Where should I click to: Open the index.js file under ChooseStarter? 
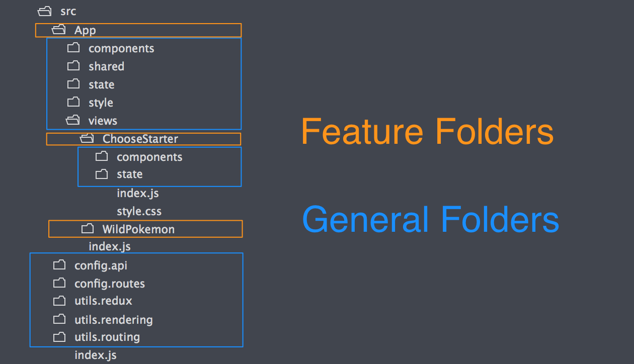pyautogui.click(x=137, y=193)
